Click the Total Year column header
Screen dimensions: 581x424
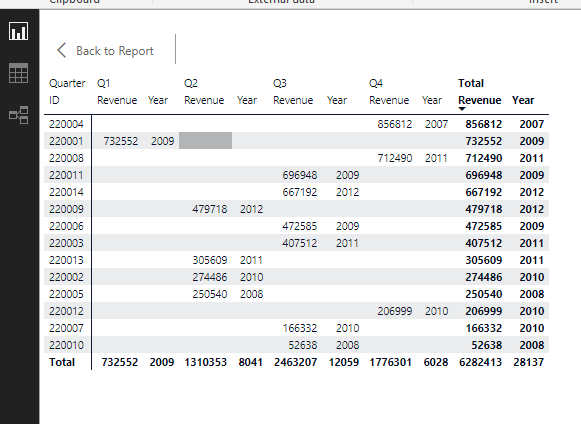523,100
